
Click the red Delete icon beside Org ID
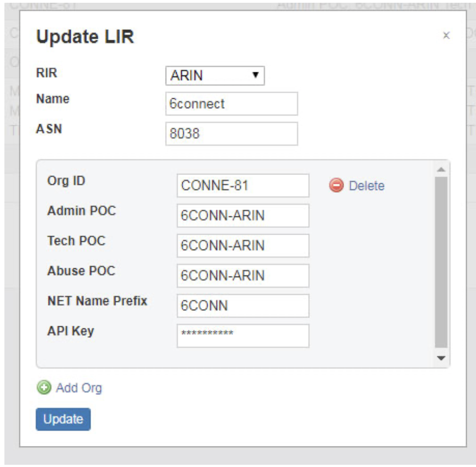pyautogui.click(x=336, y=185)
